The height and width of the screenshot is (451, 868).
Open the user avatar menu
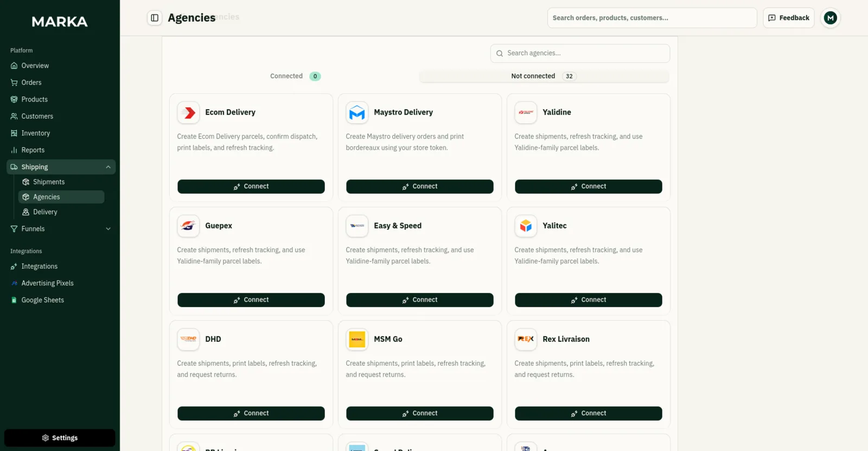point(830,18)
